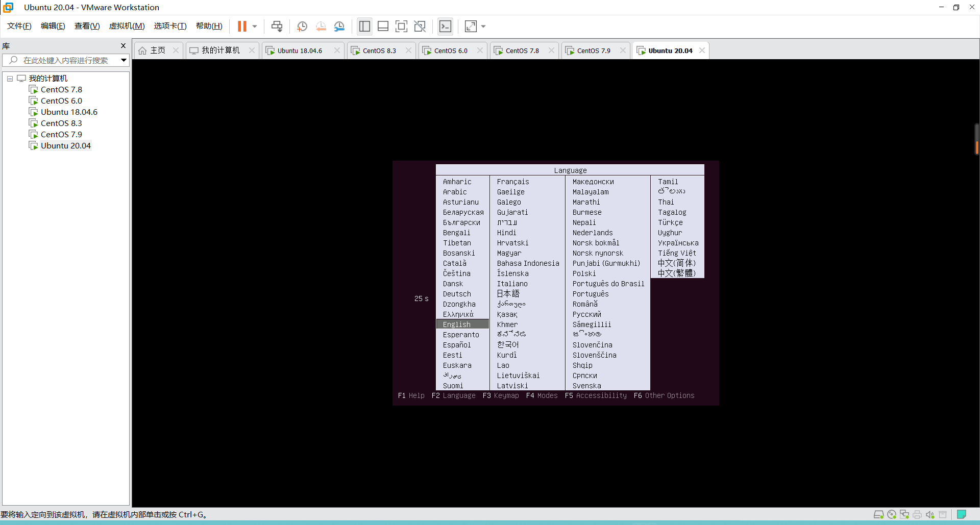Click F5 Accessibility on the installer screen

point(596,395)
